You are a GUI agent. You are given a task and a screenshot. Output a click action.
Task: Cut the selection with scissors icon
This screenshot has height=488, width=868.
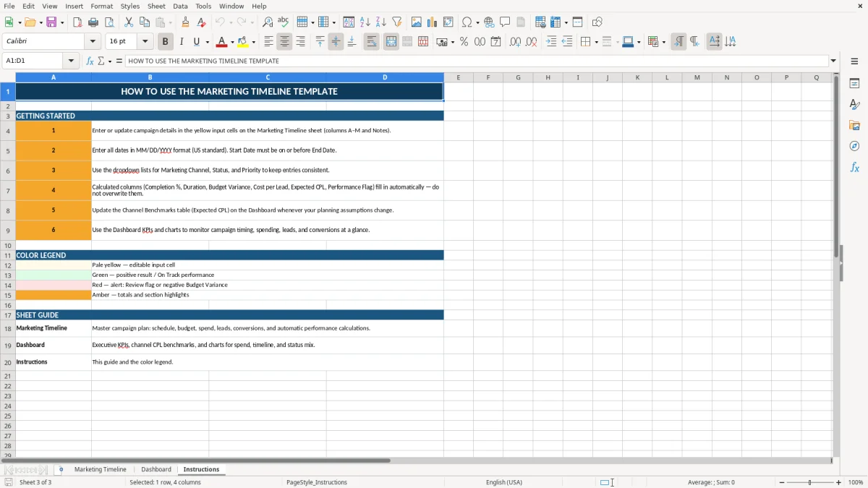click(x=129, y=22)
